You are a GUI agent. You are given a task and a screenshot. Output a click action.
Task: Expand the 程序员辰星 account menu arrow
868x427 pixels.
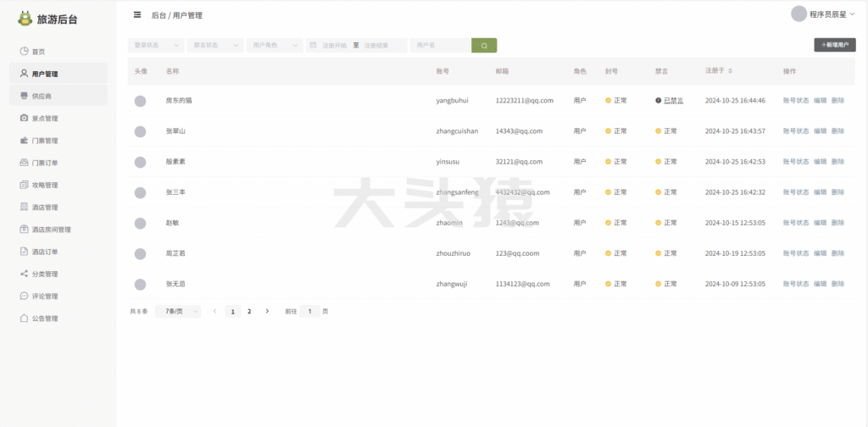pos(852,14)
